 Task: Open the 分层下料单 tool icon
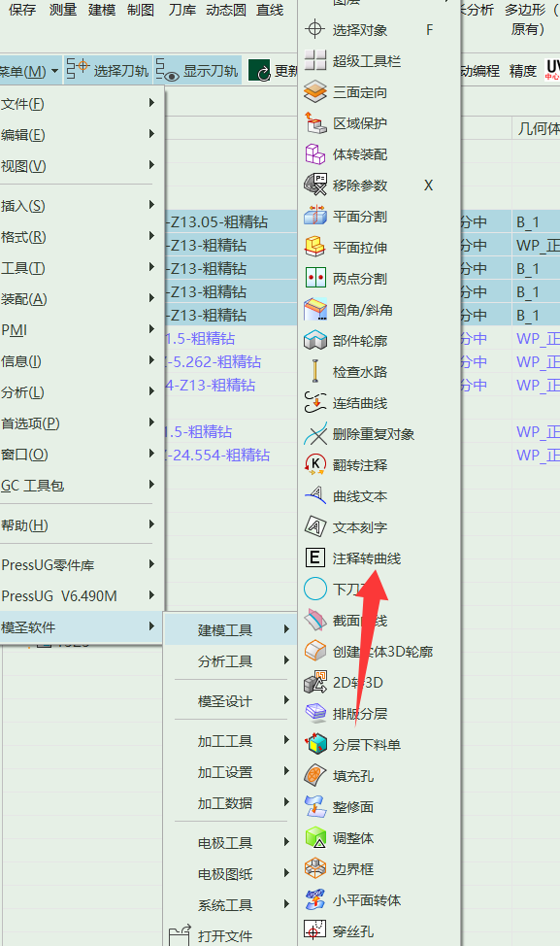(x=315, y=745)
